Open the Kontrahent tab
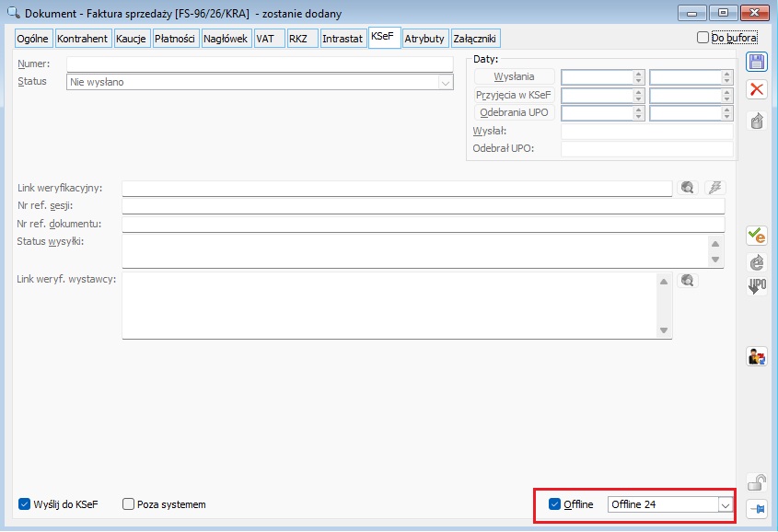The image size is (778, 532). tap(83, 39)
